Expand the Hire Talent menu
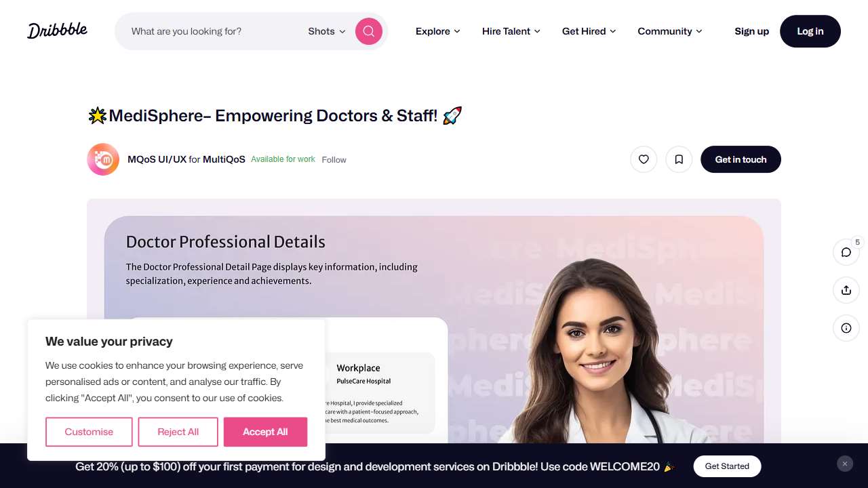 tap(511, 31)
